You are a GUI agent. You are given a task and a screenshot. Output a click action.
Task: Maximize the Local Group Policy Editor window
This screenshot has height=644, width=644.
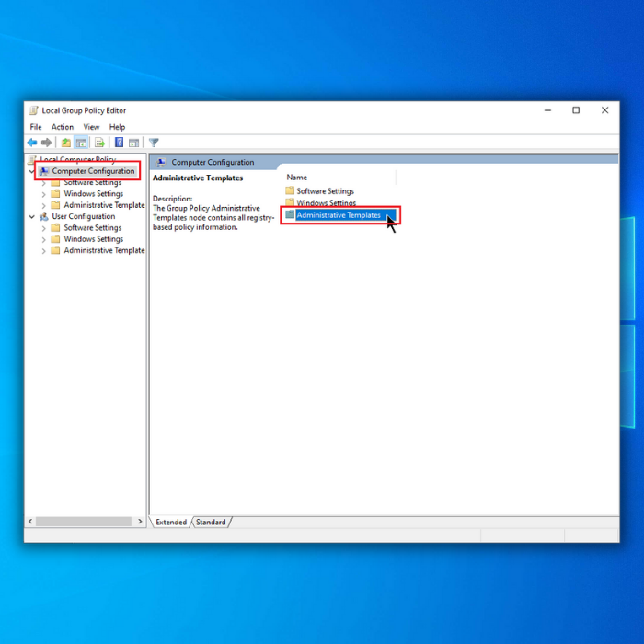576,110
